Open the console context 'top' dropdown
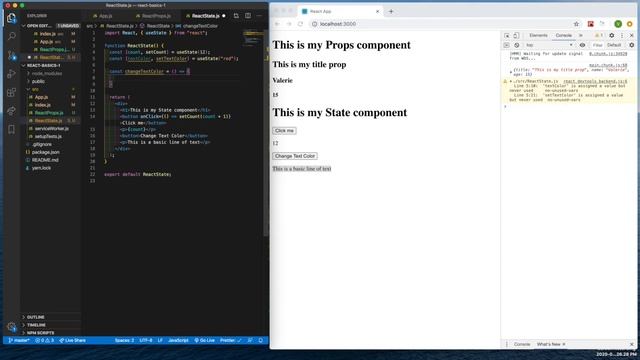640x360 pixels. coord(549,45)
